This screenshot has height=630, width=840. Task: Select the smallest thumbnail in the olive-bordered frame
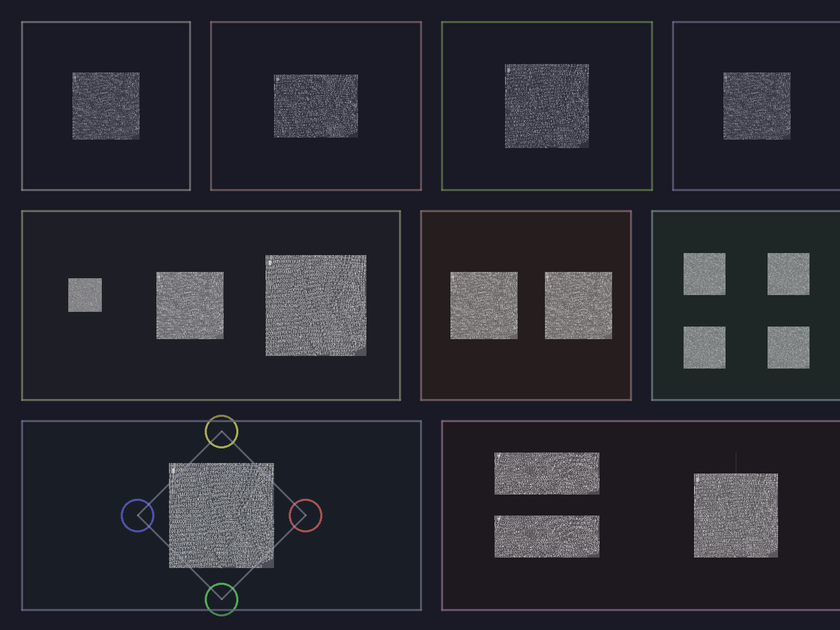[x=85, y=295]
